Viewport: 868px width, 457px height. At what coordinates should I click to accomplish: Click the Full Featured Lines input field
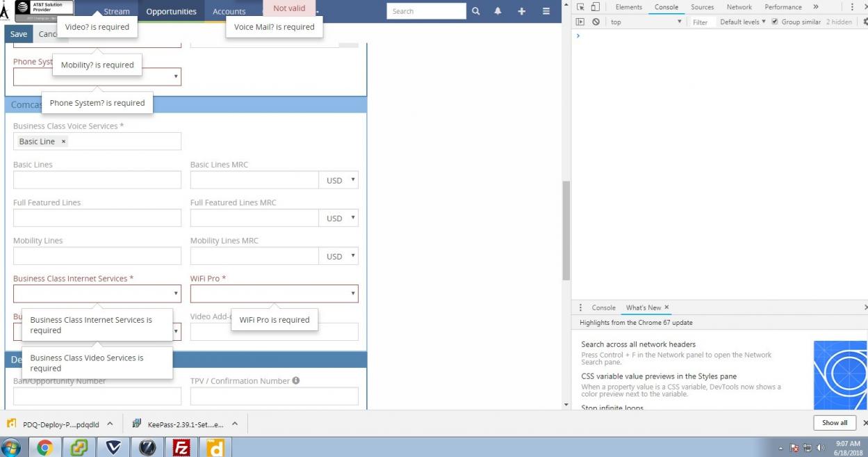[97, 218]
